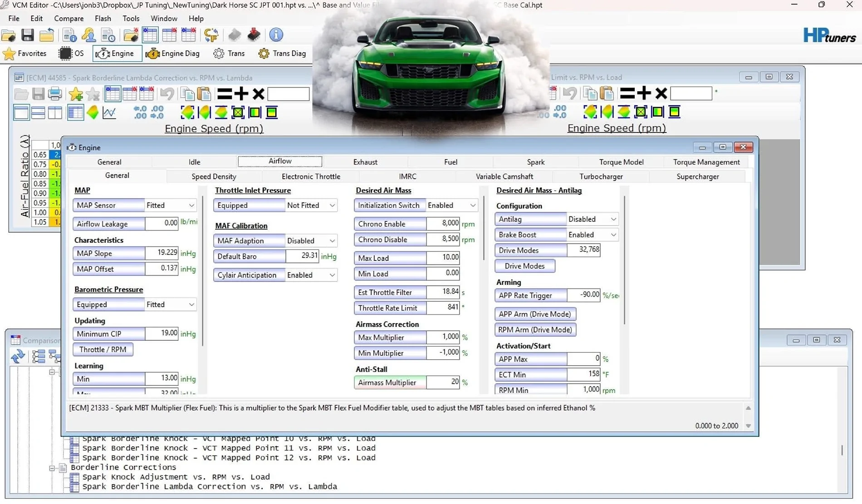Viewport: 862px width, 504px height.
Task: Click the key-and-user icon in the main toolbar
Action: tap(89, 35)
